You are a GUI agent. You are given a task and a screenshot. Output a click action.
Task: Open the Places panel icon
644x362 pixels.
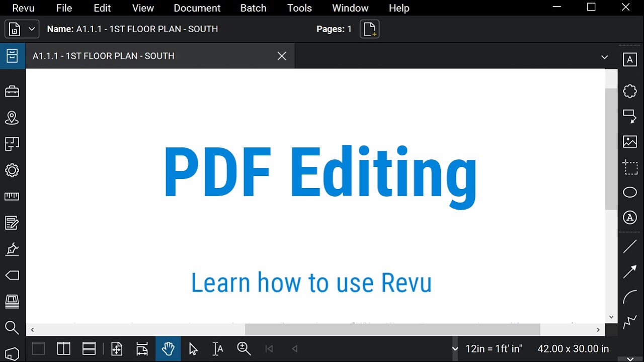click(x=12, y=118)
